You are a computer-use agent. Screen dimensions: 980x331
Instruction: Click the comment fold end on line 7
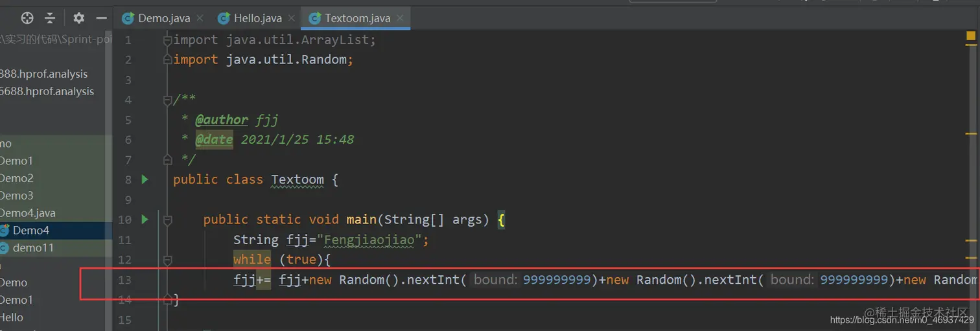point(168,159)
